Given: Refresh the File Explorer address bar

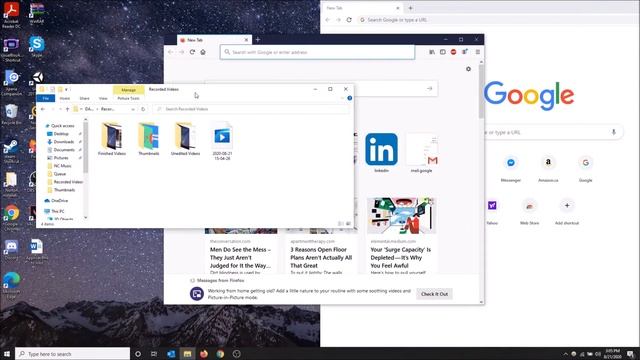Looking at the screenshot, I should click(x=143, y=109).
